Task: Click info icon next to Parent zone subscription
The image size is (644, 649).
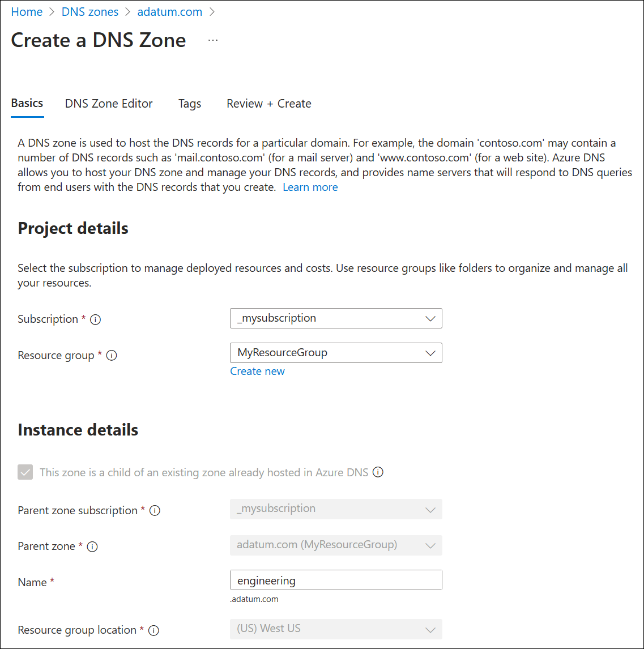Action: [155, 511]
